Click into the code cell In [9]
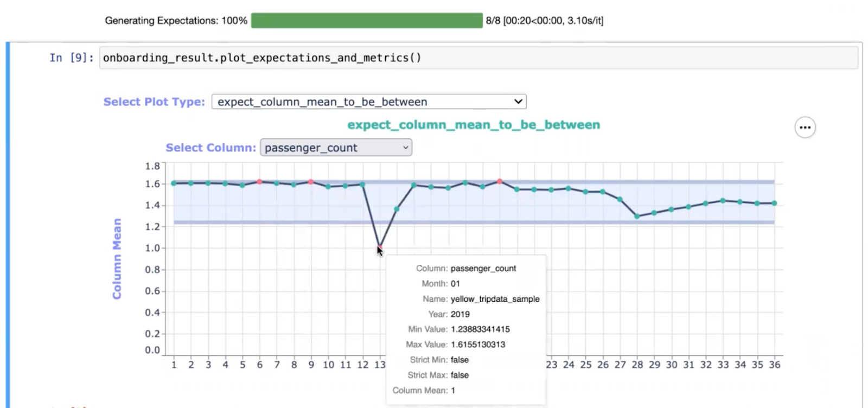The height and width of the screenshot is (408, 868). pyautogui.click(x=478, y=58)
